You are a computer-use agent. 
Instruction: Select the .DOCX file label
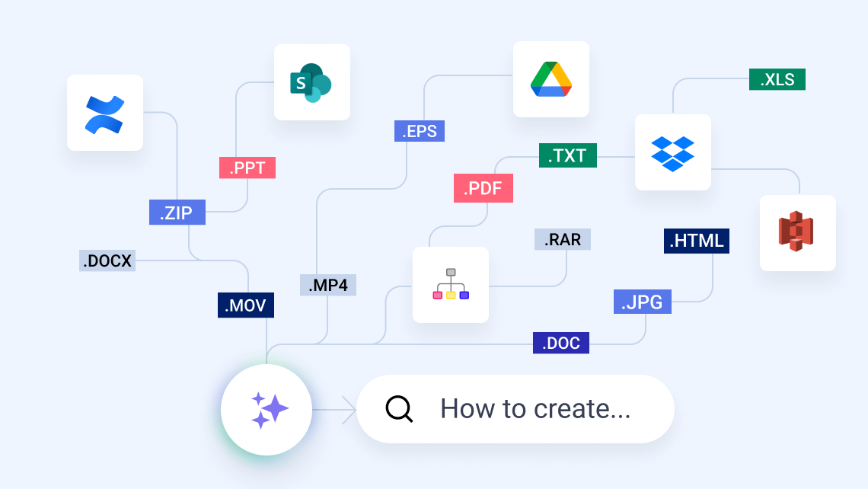(x=107, y=260)
